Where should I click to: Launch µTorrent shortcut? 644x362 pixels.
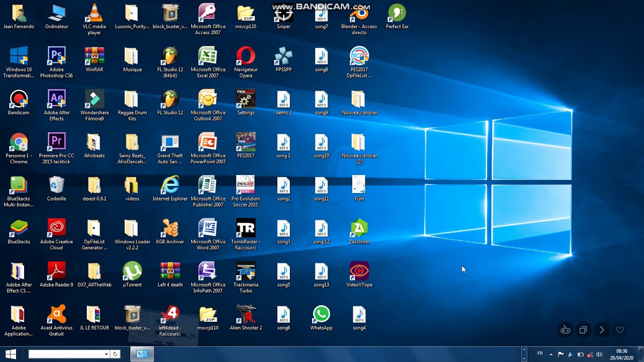coord(132,275)
